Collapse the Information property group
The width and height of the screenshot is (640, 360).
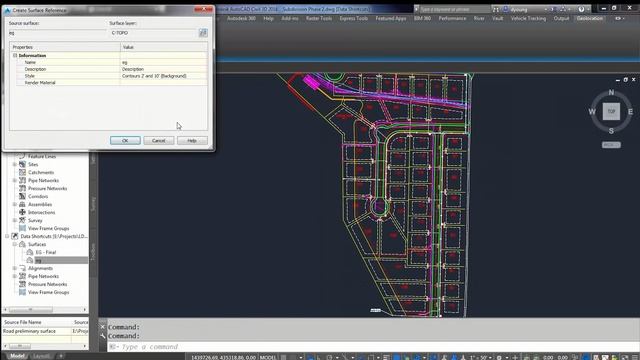point(15,56)
